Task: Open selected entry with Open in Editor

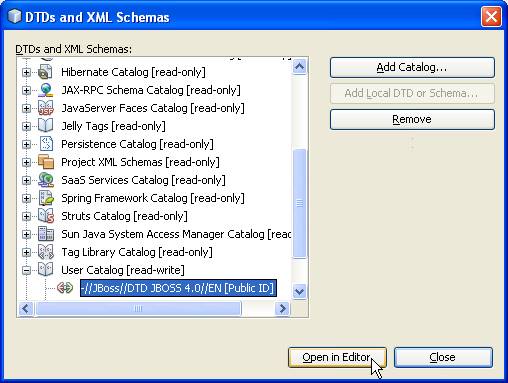Action: 337,358
